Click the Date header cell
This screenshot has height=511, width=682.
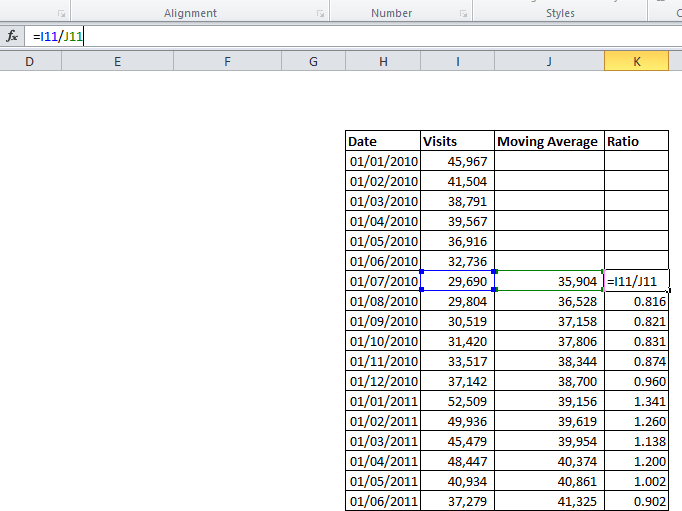pyautogui.click(x=383, y=141)
